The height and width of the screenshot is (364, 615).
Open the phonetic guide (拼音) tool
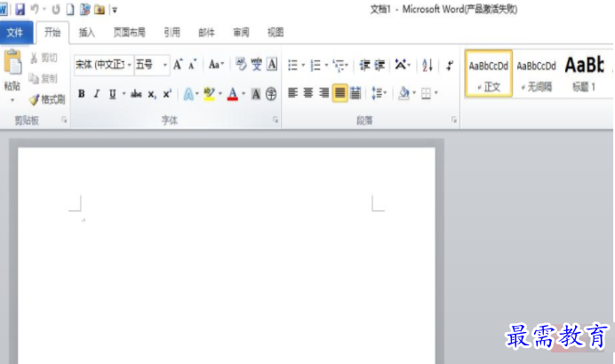(257, 64)
